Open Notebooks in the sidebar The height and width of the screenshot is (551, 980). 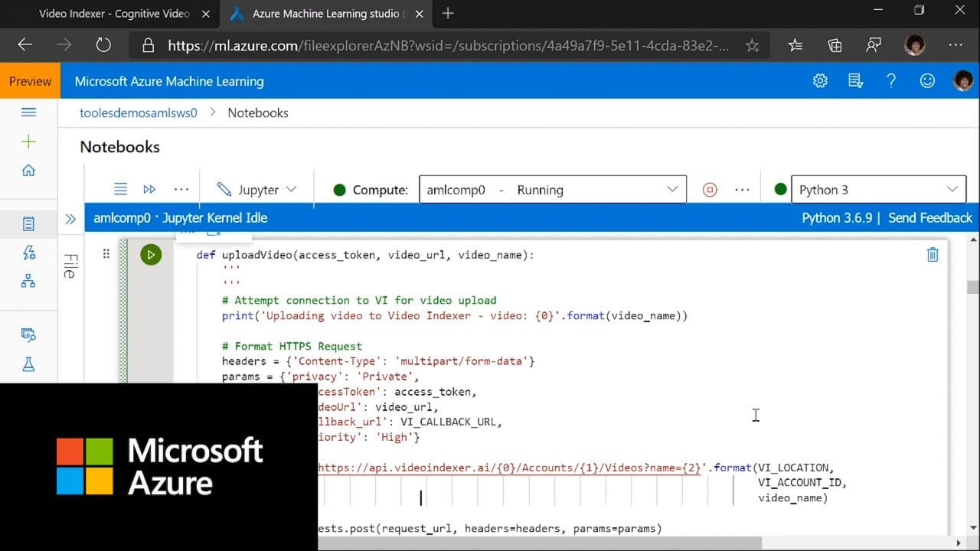coord(29,224)
